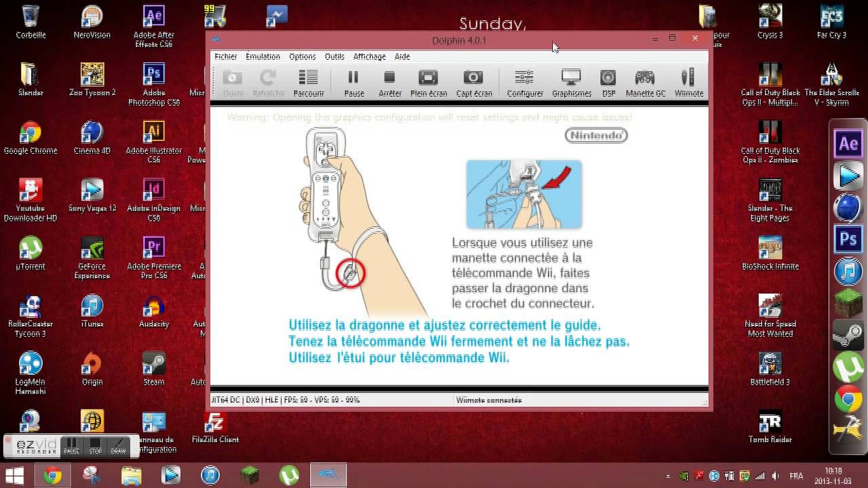Viewport: 868px width, 488px height.
Task: Select FileZilla Client desktop icon
Action: click(x=216, y=426)
